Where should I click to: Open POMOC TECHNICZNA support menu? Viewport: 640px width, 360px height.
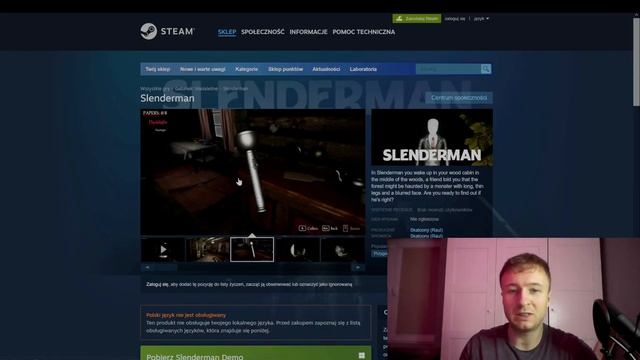point(363,32)
